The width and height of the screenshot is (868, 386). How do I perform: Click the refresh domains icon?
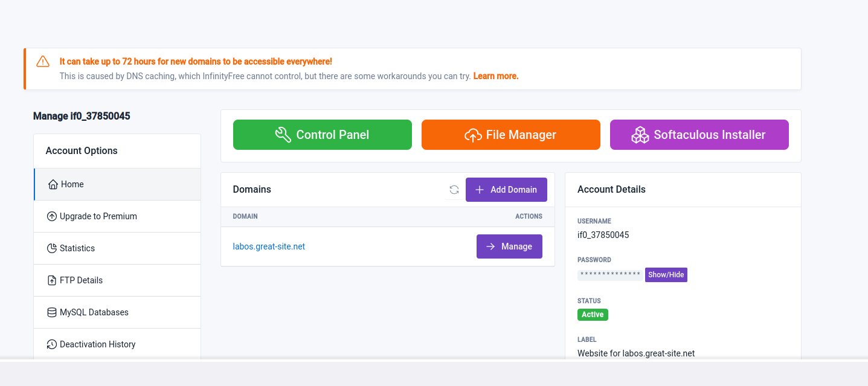[454, 190]
